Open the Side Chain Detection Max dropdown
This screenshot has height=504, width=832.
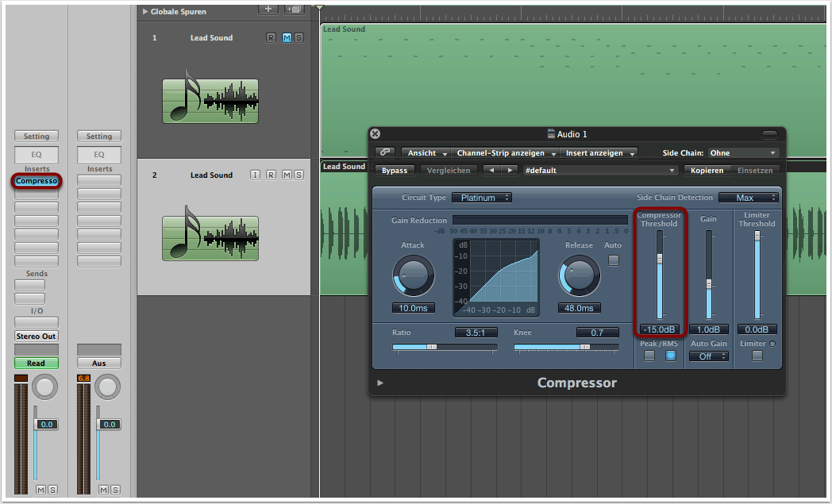pos(748,198)
